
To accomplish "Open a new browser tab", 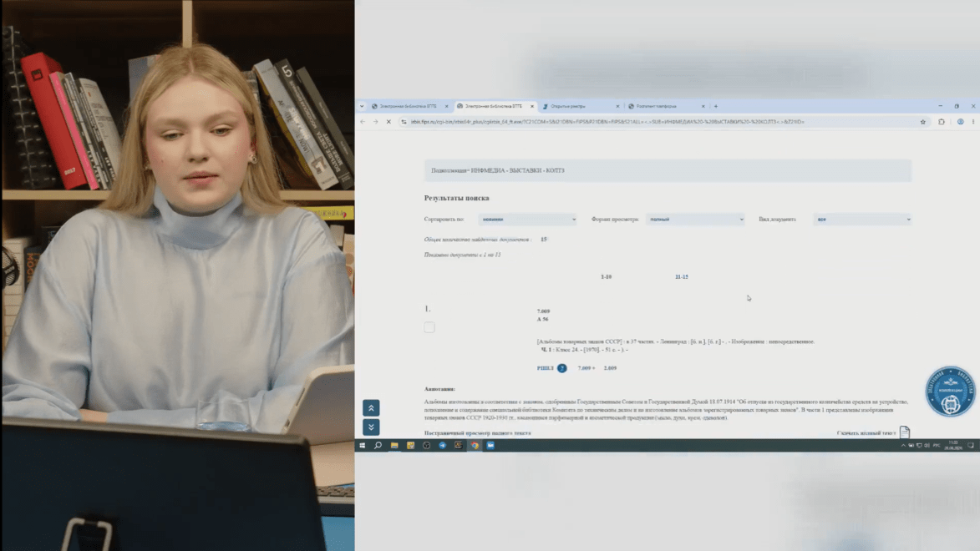I will click(716, 106).
